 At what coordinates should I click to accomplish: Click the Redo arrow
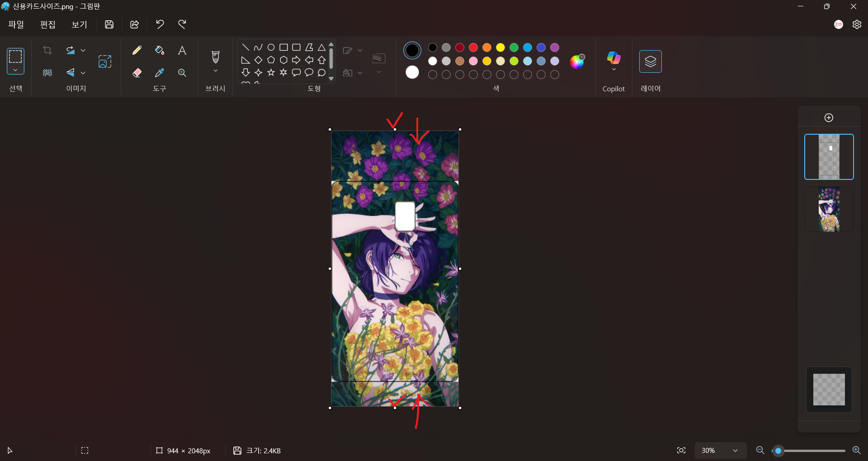pyautogui.click(x=182, y=24)
